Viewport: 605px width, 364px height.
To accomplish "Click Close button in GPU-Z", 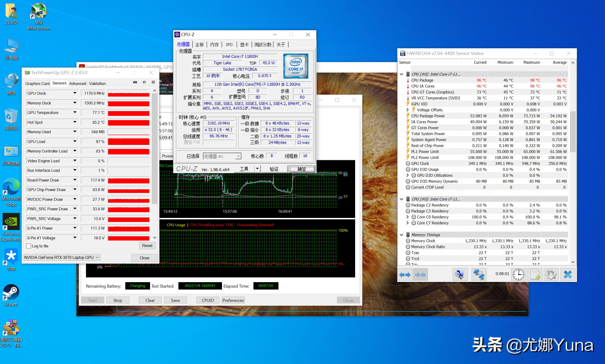I will pyautogui.click(x=144, y=258).
